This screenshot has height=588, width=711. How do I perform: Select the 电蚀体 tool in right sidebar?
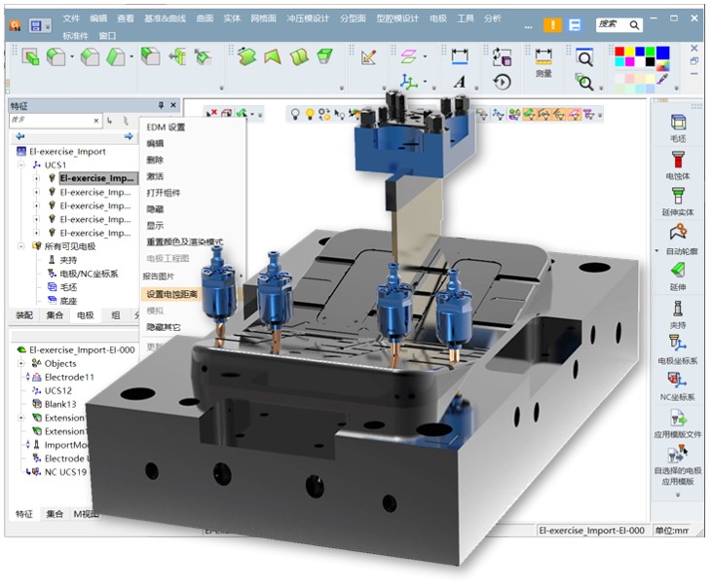678,161
